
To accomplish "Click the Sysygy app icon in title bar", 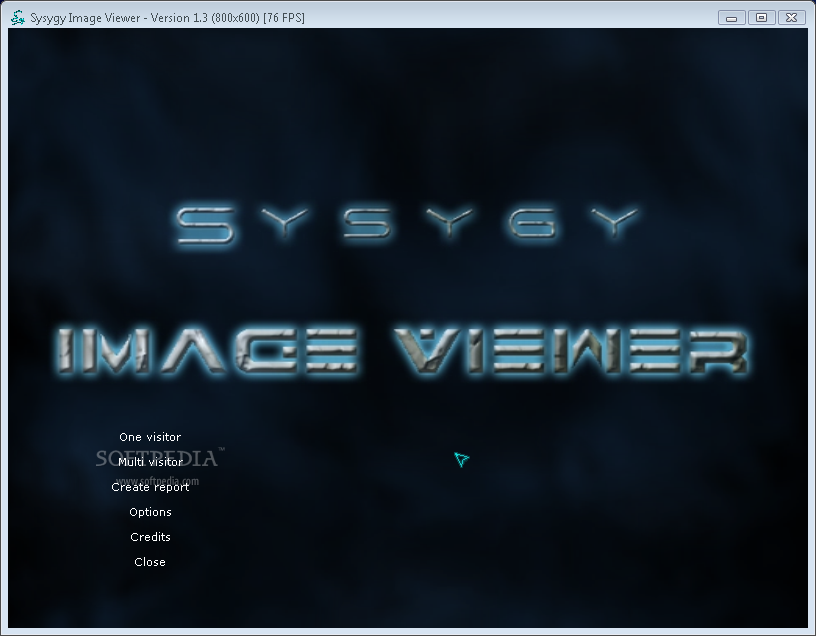I will [x=18, y=18].
